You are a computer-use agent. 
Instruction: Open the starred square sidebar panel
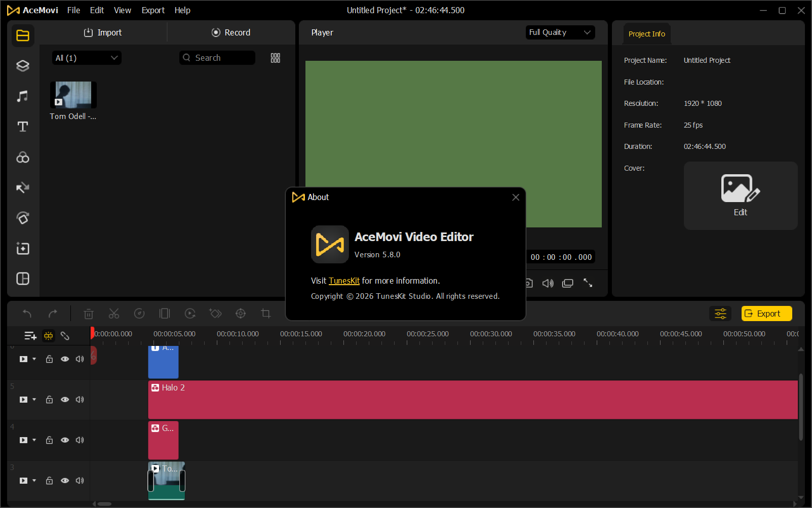point(23,249)
